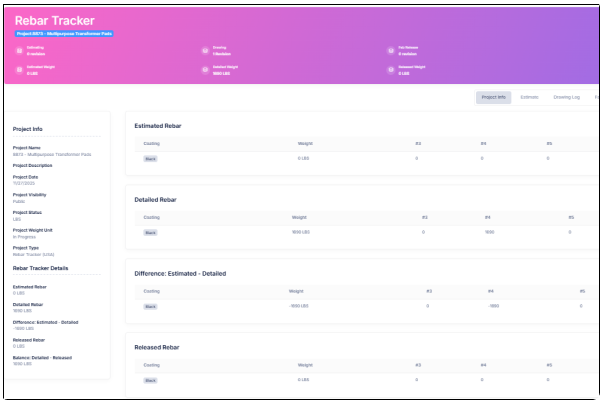Click the Drawing stat icon in header
This screenshot has height=400, width=600.
click(x=205, y=50)
